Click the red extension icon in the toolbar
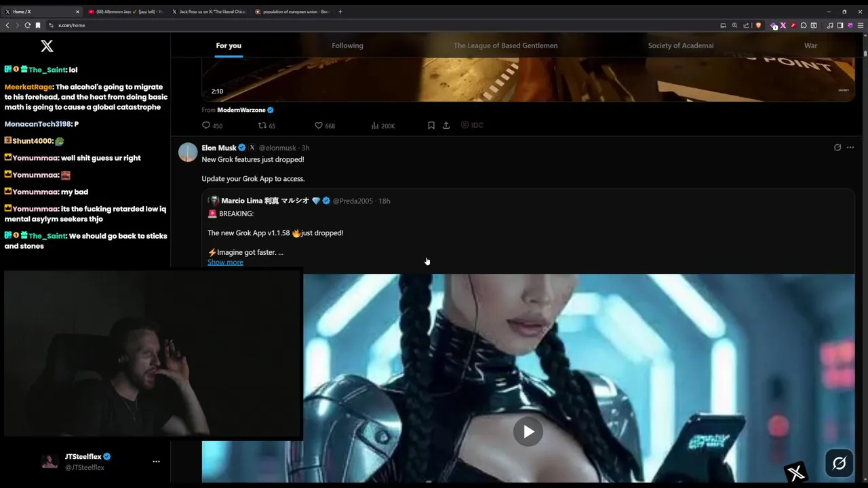 click(x=793, y=25)
